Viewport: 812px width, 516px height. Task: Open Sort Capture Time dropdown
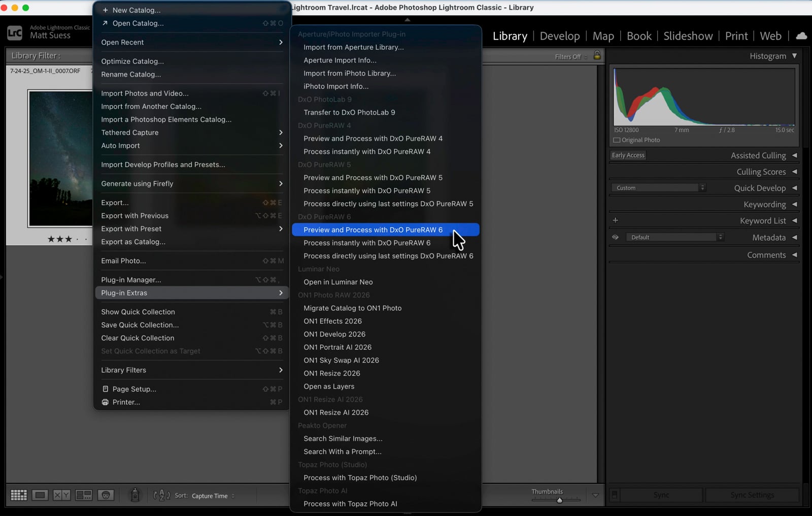click(213, 496)
